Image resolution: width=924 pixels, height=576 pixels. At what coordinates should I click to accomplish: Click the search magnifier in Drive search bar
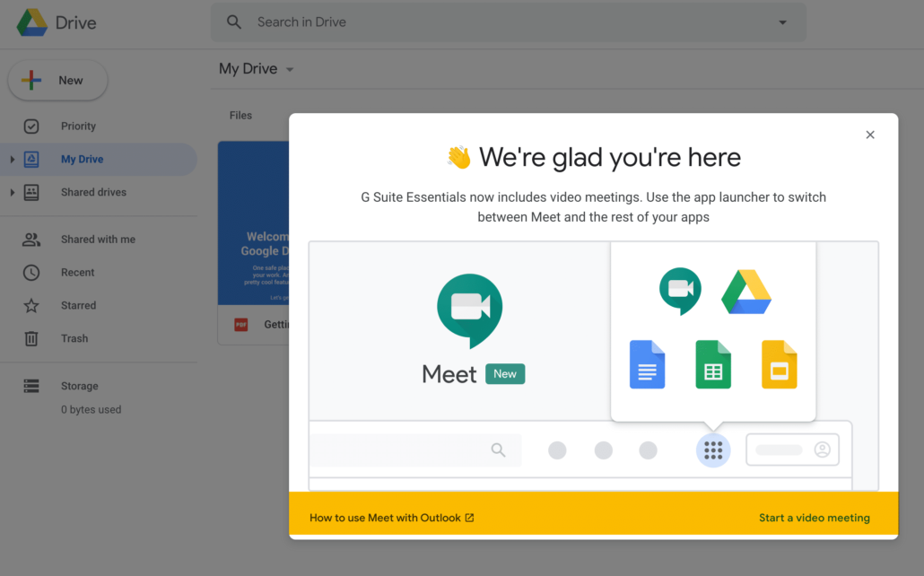[x=234, y=22]
